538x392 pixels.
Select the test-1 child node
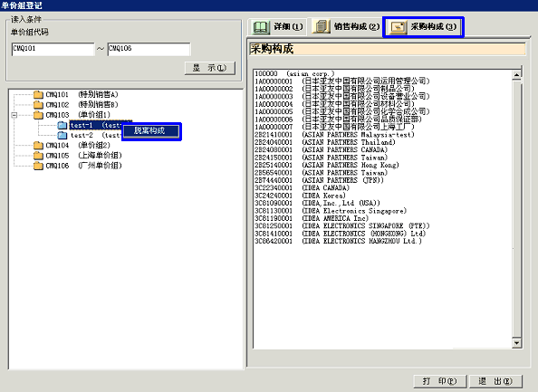(96, 125)
